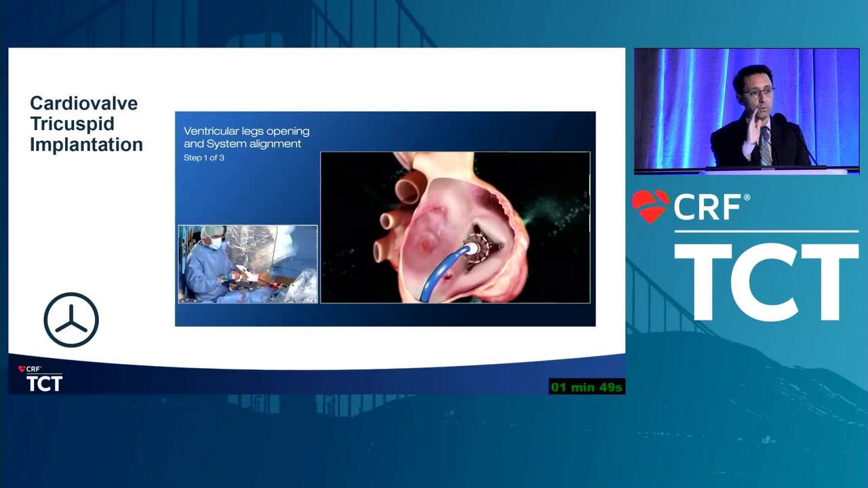868x488 pixels.
Task: Click the large TCT lettering on right
Action: pos(766,282)
